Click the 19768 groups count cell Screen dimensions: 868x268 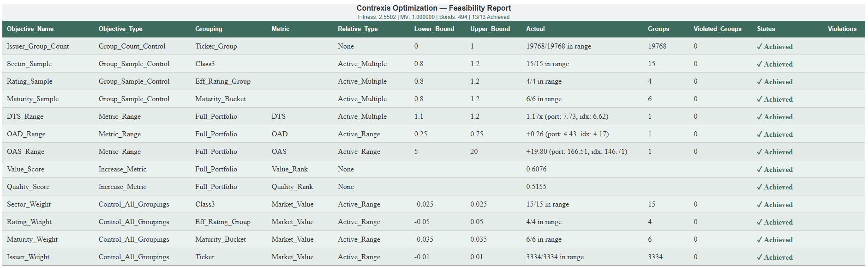click(x=657, y=46)
